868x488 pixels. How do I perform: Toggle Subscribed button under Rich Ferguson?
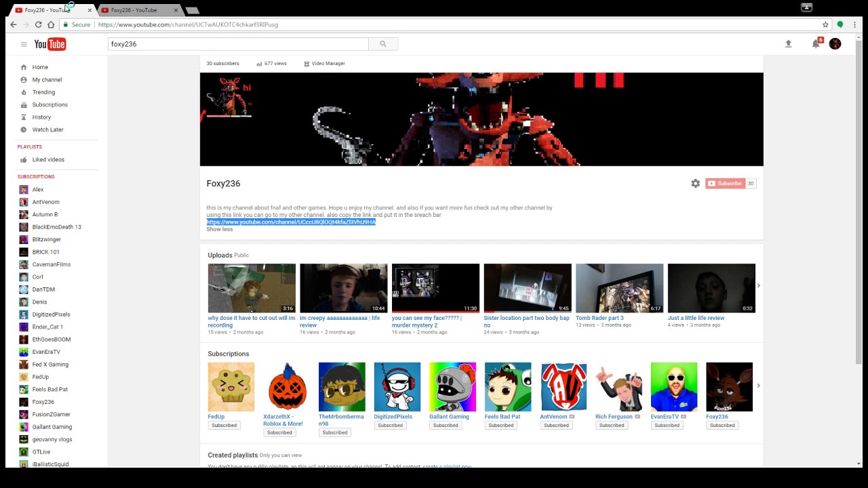click(612, 426)
